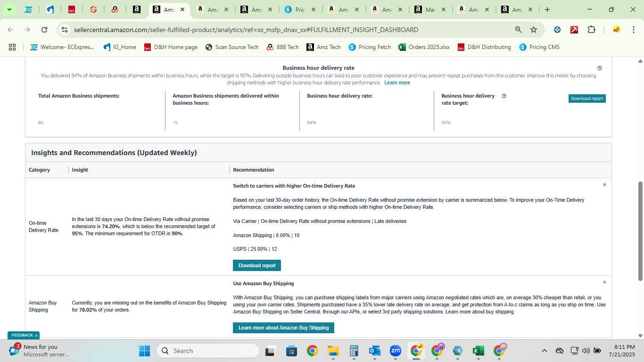This screenshot has height=362, width=644.
Task: Open Excel from the taskbar
Action: [x=479, y=351]
